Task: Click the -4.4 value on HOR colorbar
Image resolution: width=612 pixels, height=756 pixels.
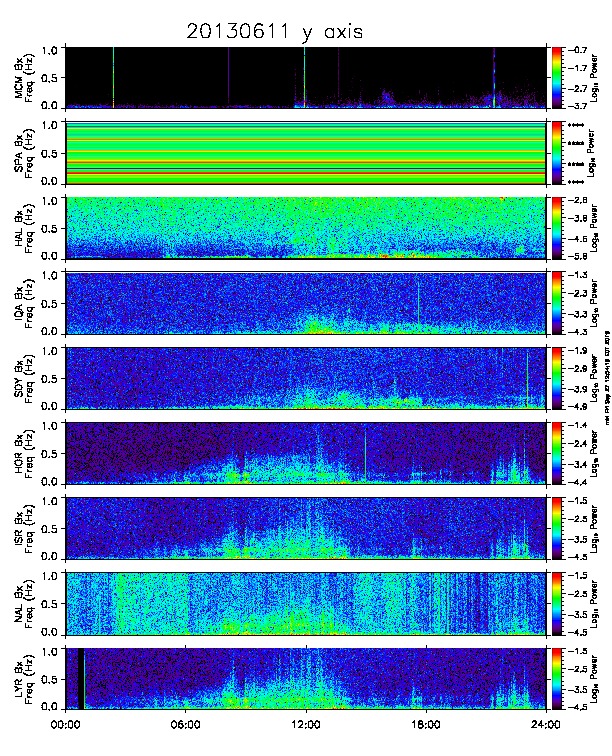Action: (x=577, y=482)
